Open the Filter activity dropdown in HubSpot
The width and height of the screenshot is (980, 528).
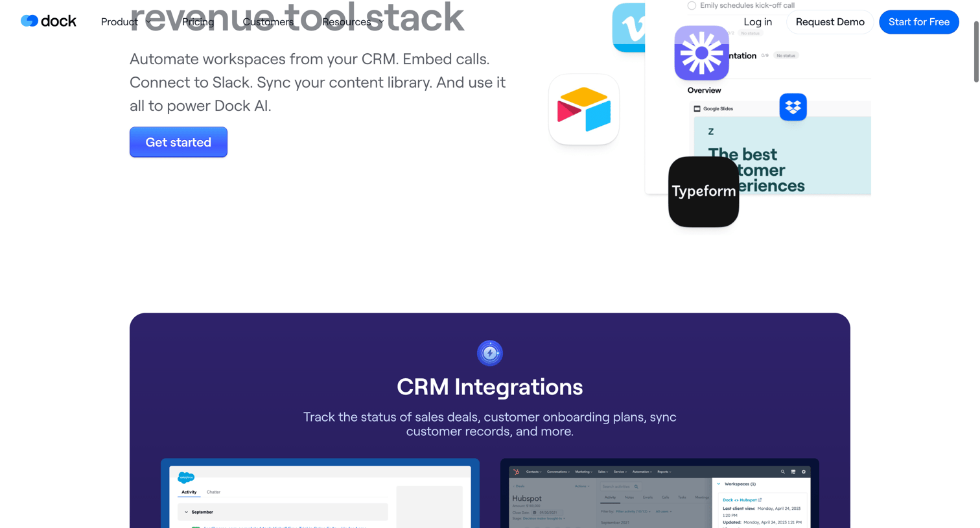[x=633, y=511]
